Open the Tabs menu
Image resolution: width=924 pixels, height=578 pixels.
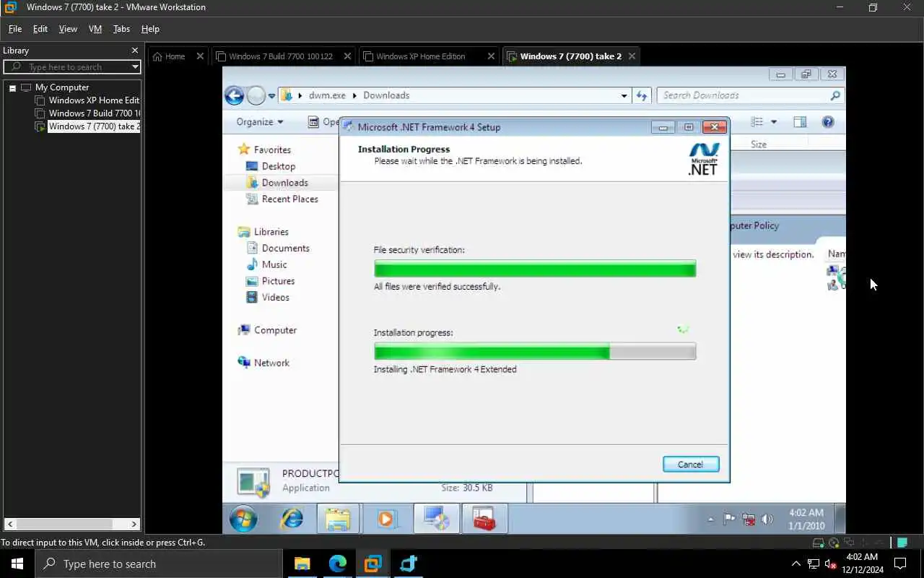121,29
